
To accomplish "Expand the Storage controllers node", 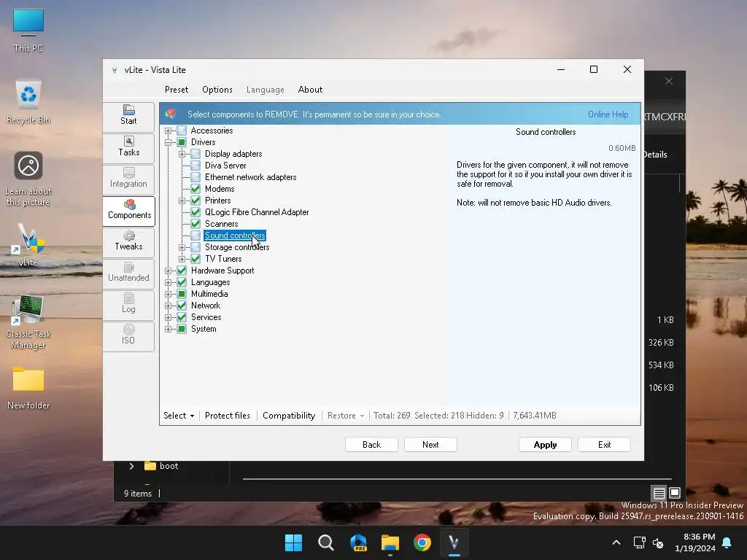I will tap(182, 248).
